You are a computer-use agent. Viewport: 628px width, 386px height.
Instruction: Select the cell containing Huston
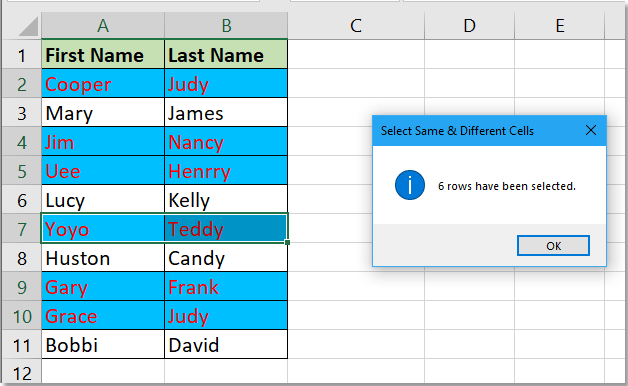pos(103,258)
